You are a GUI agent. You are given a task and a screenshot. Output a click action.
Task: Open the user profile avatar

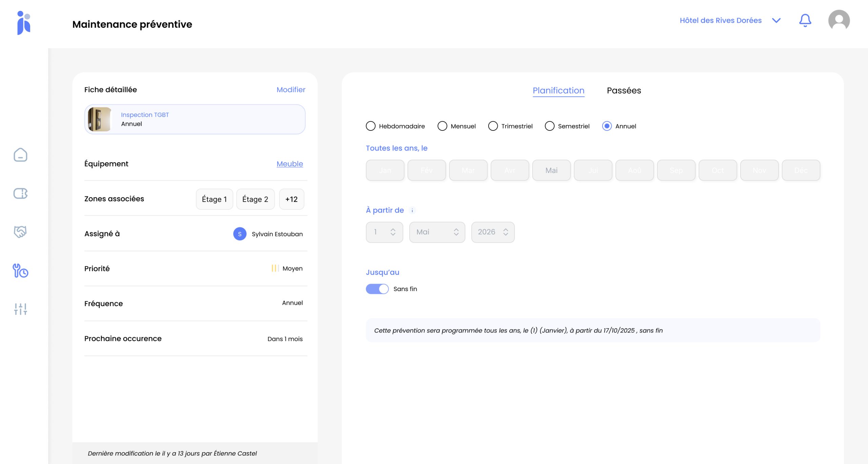point(839,21)
